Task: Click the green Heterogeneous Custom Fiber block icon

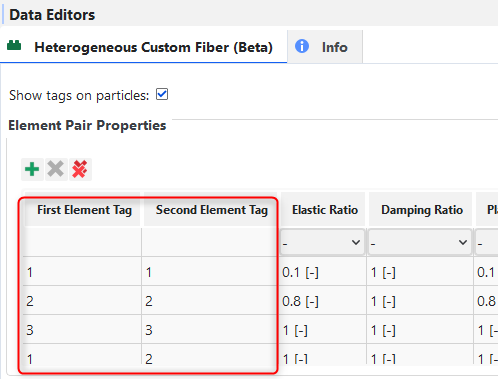Action: tap(14, 45)
